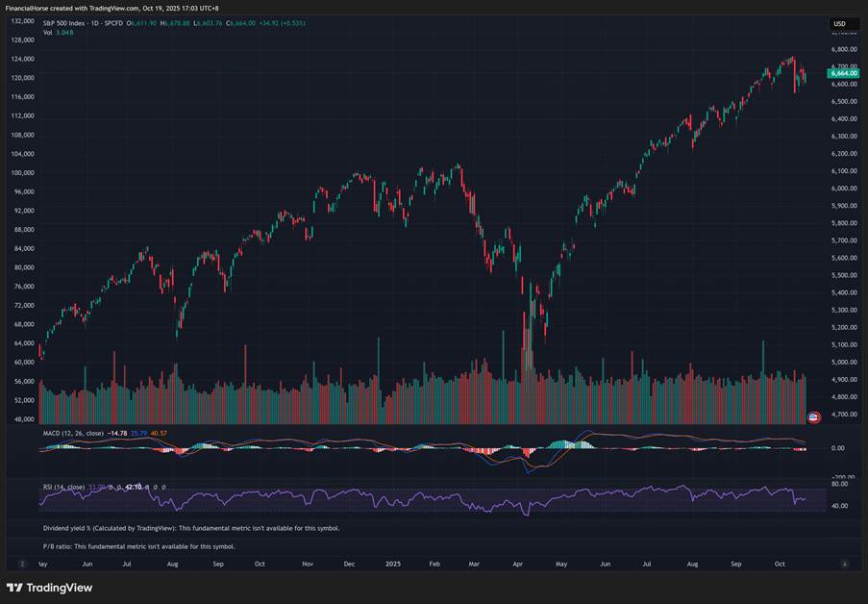The width and height of the screenshot is (868, 604).
Task: Click the MACD value -14.78 in legend
Action: (117, 434)
